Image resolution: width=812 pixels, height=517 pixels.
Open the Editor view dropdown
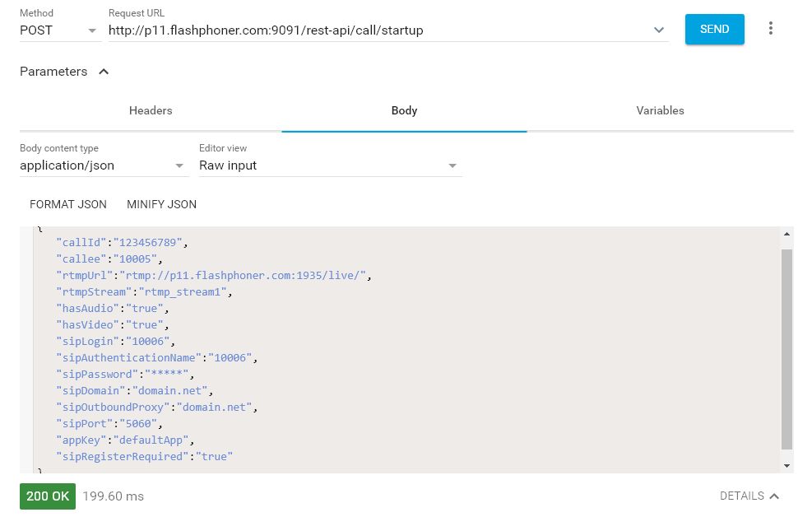[330, 165]
